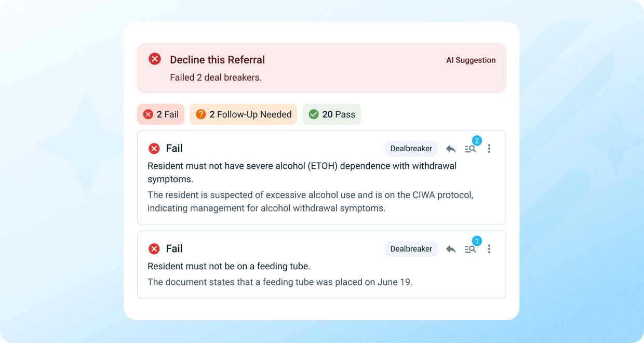
Task: Filter by the 20 Pass chip
Action: tap(332, 114)
